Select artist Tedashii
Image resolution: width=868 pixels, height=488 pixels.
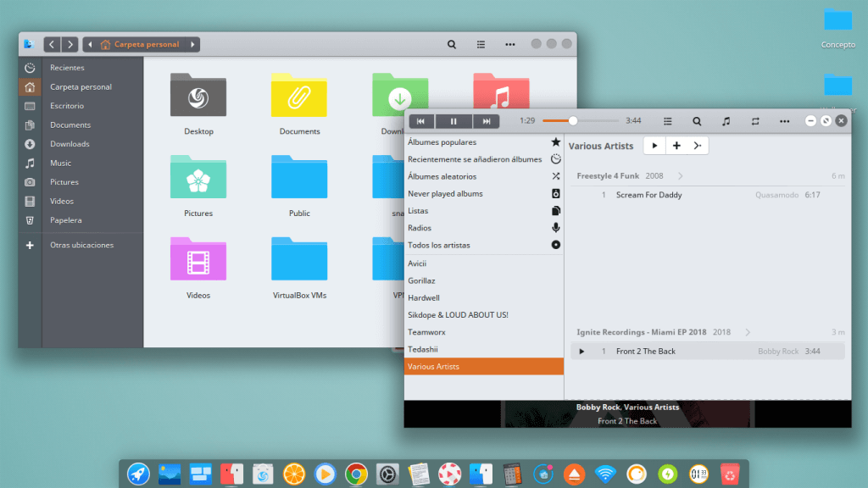484,349
